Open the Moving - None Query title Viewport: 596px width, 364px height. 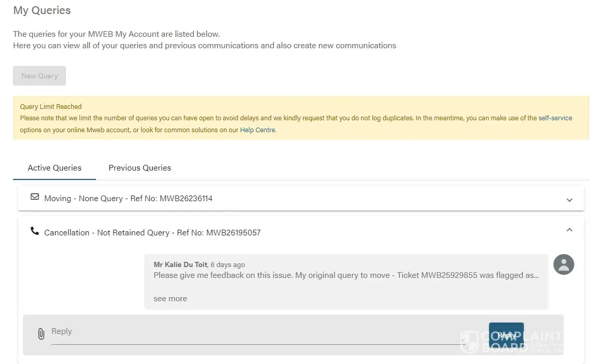[128, 199]
